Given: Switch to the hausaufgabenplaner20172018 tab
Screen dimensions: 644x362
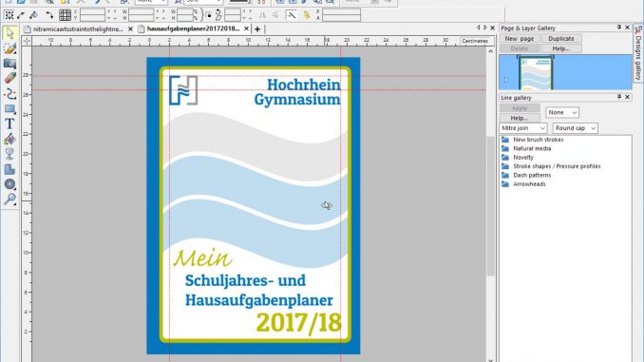Looking at the screenshot, I should click(193, 29).
